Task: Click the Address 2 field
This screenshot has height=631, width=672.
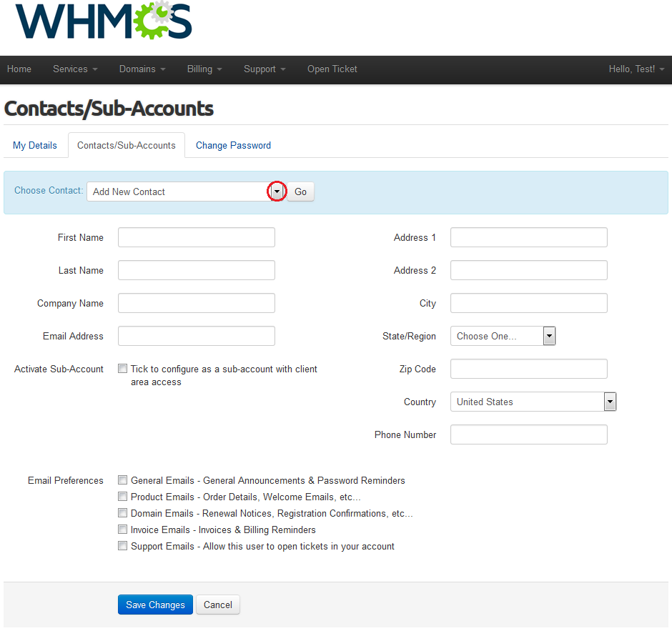Action: click(x=528, y=270)
